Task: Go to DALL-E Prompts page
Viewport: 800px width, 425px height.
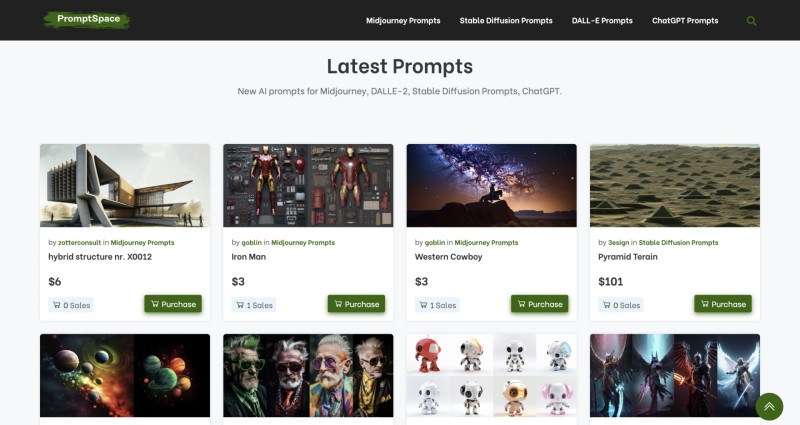Action: click(x=602, y=21)
